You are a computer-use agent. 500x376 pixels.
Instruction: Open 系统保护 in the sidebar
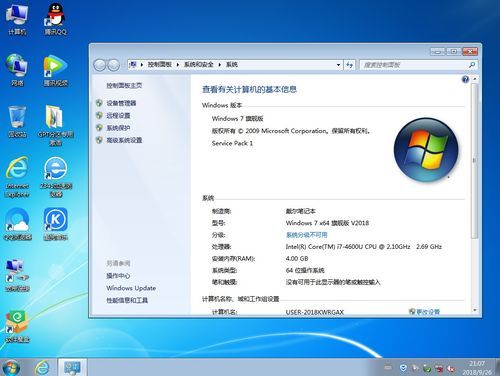click(x=118, y=128)
